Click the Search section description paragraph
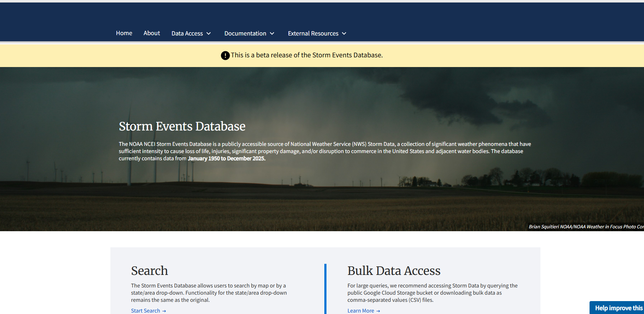Viewport: 644px width, 314px height. tap(209, 292)
